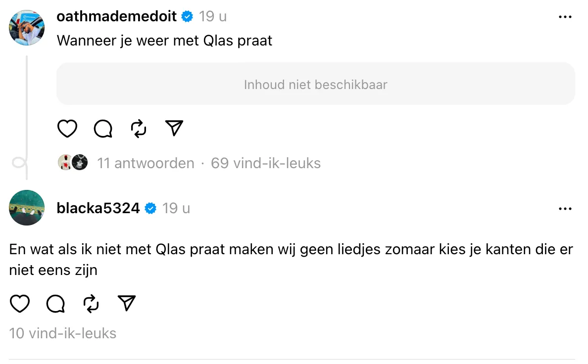Repost blacka5324's reply
This screenshot has width=588, height=364.
point(91,303)
